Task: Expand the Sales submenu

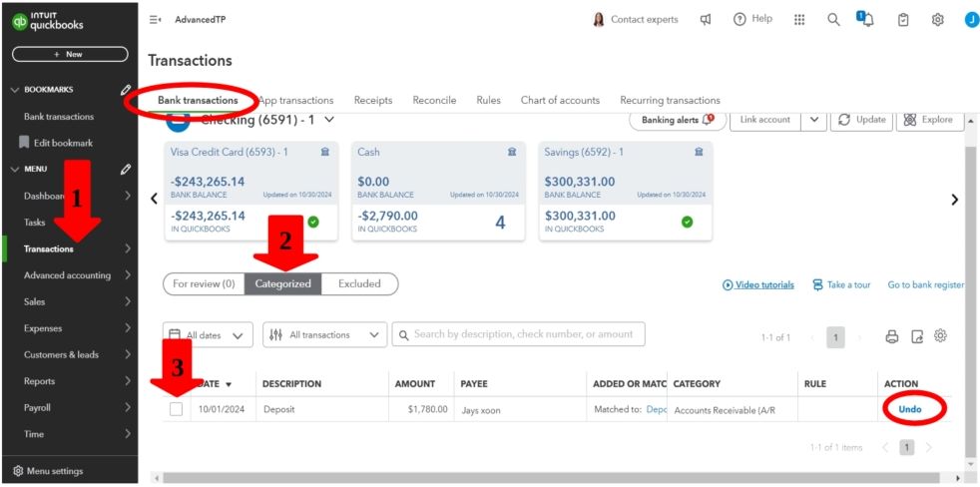Action: (128, 301)
